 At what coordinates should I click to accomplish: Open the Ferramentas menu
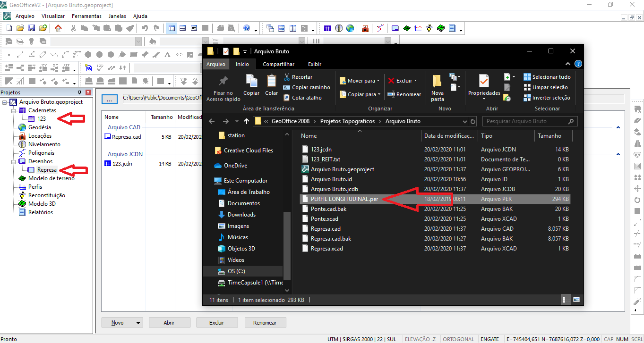coord(86,16)
